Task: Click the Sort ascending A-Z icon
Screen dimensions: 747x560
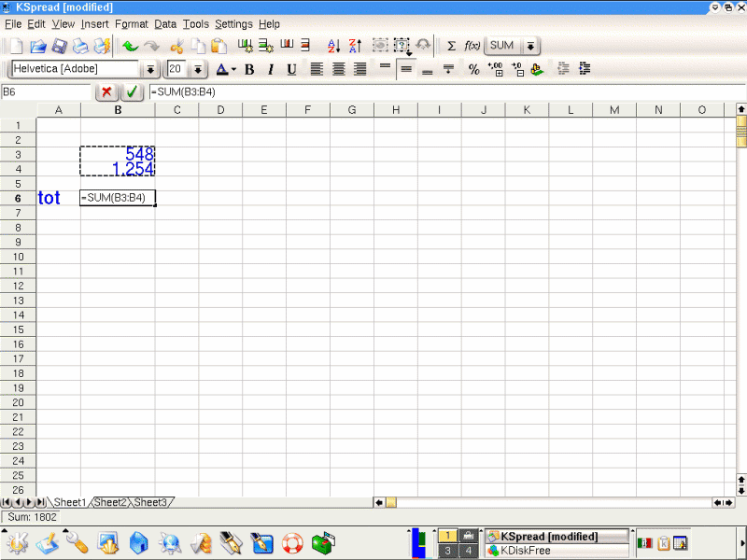Action: (x=333, y=46)
